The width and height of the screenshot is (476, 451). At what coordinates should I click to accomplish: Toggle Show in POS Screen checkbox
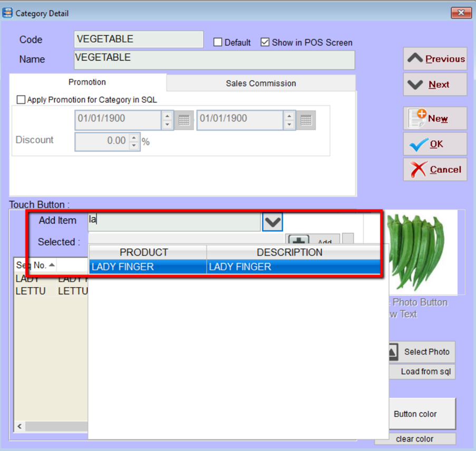click(x=265, y=43)
